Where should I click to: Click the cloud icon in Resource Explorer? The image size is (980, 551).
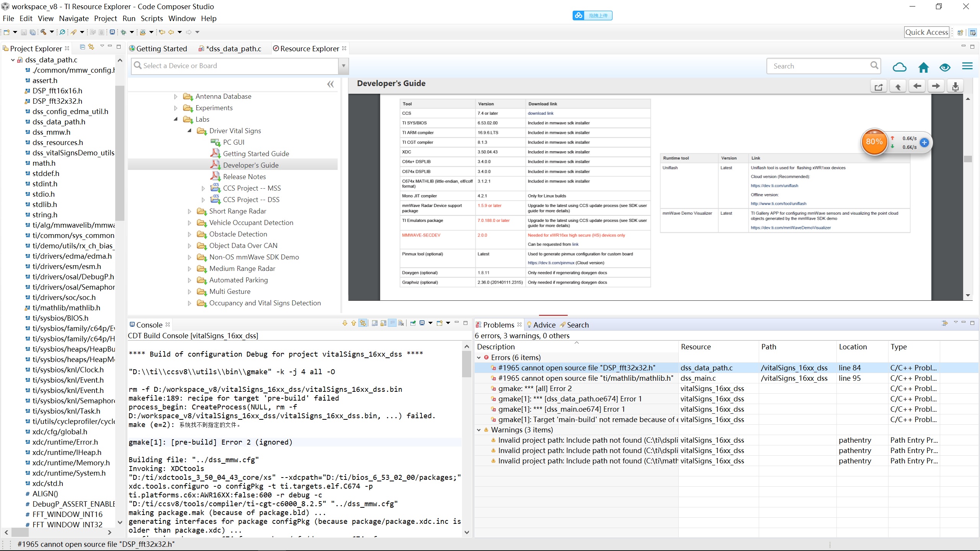click(899, 67)
